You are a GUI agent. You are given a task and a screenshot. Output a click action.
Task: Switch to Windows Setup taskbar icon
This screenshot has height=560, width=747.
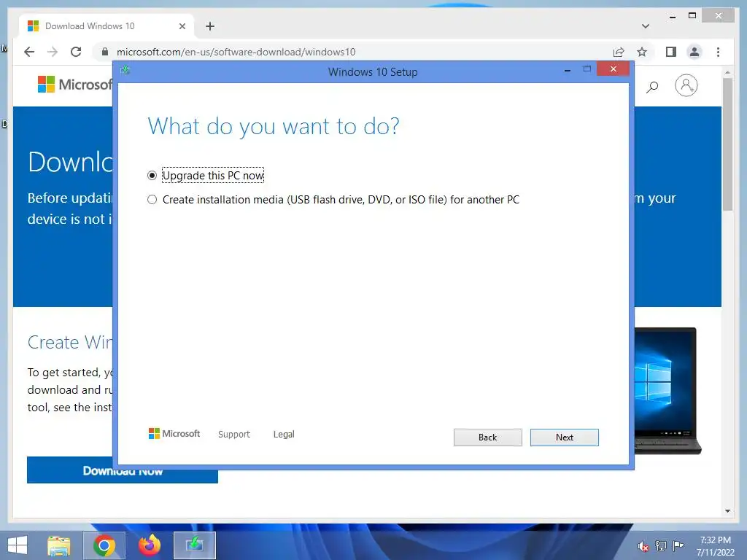point(194,545)
